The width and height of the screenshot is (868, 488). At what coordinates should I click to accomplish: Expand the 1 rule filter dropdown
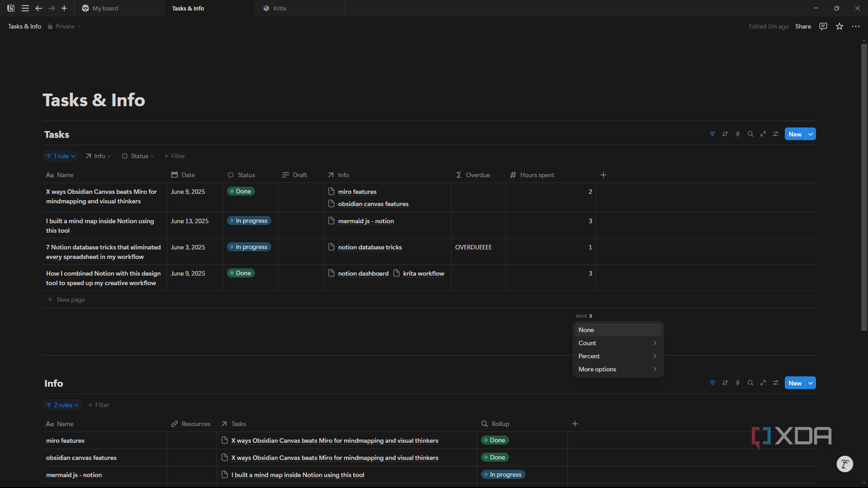tap(61, 156)
